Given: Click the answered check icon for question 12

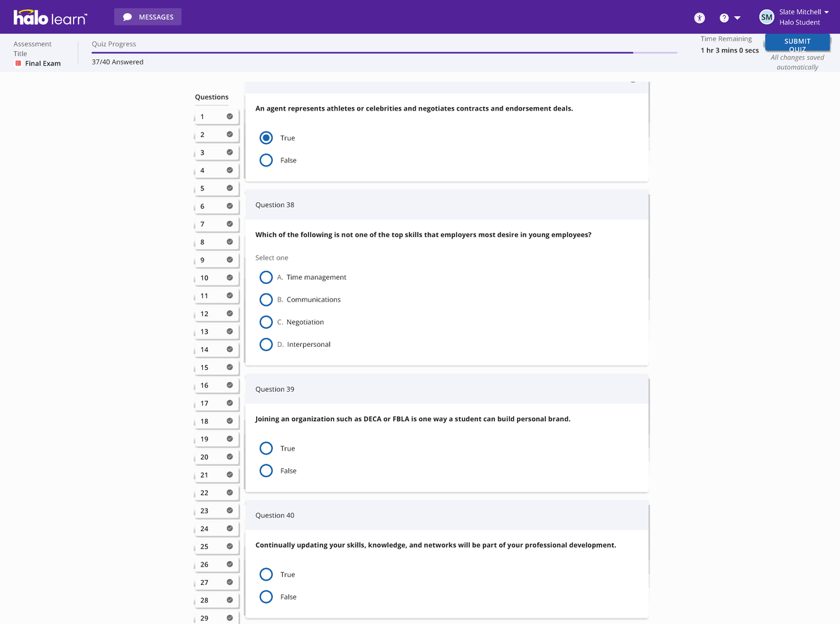Looking at the screenshot, I should tap(230, 313).
